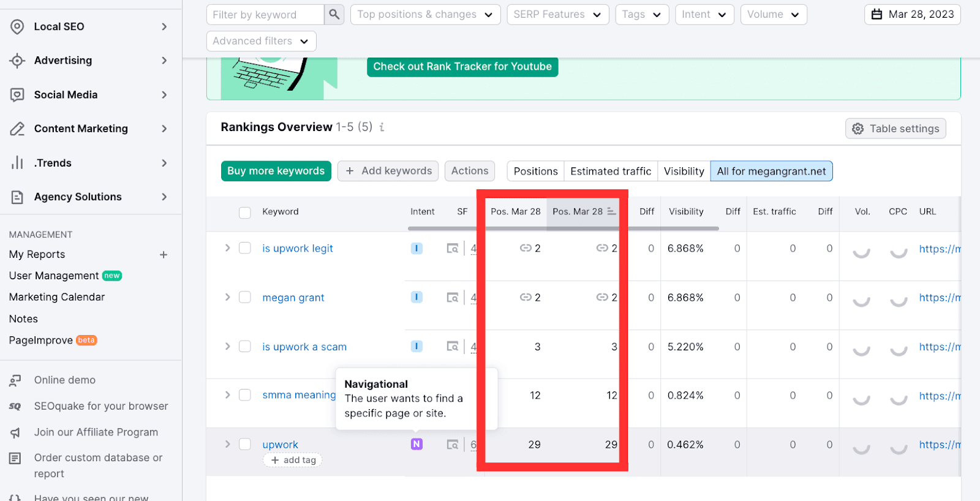Click the Informational intent badge for is upwork legit
The width and height of the screenshot is (980, 501).
(417, 248)
